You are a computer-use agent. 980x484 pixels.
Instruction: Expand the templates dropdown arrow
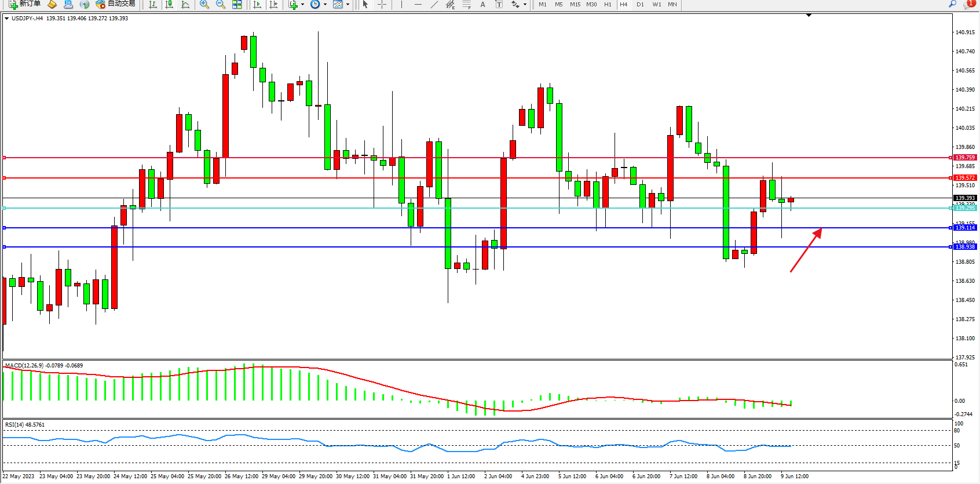(348, 4)
